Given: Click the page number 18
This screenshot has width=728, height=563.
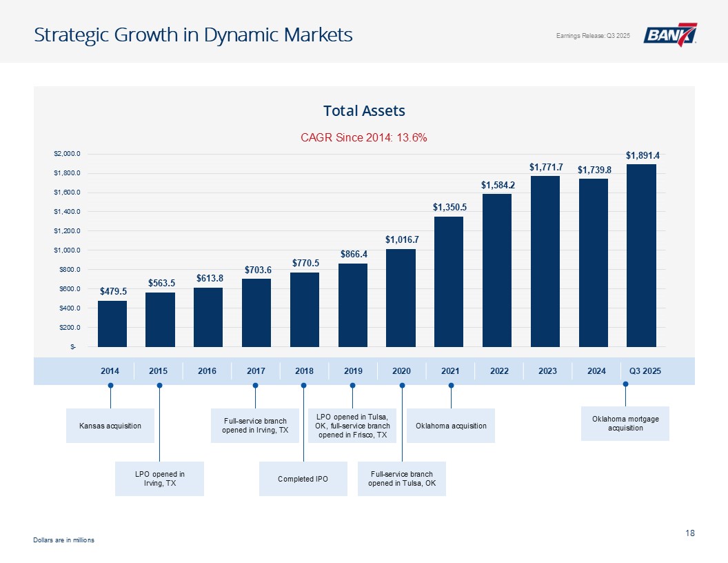Looking at the screenshot, I should click(x=690, y=533).
